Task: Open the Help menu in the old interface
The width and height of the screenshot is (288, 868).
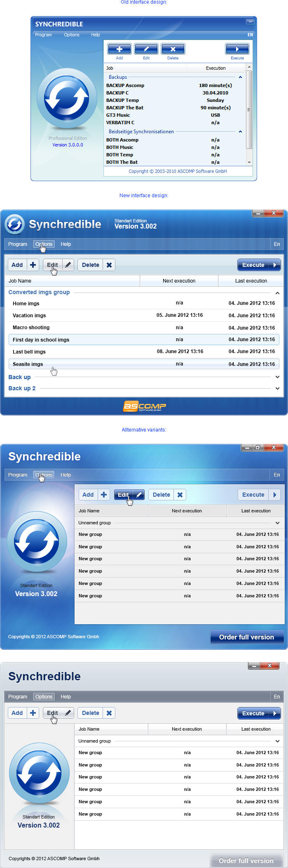Action: [x=96, y=35]
